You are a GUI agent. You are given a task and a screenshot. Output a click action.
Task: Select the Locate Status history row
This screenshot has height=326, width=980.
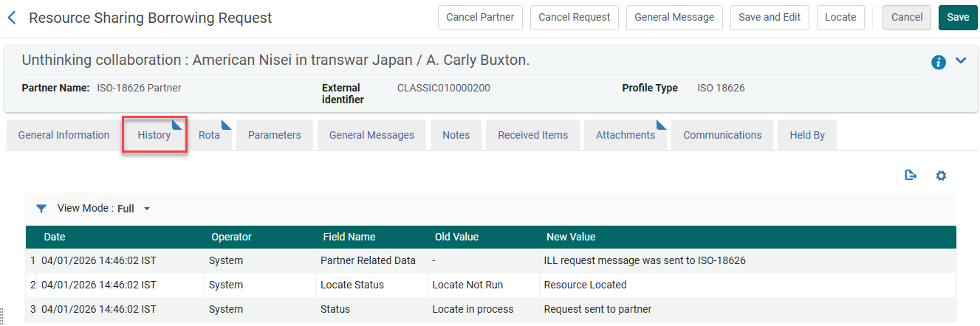pyautogui.click(x=352, y=285)
